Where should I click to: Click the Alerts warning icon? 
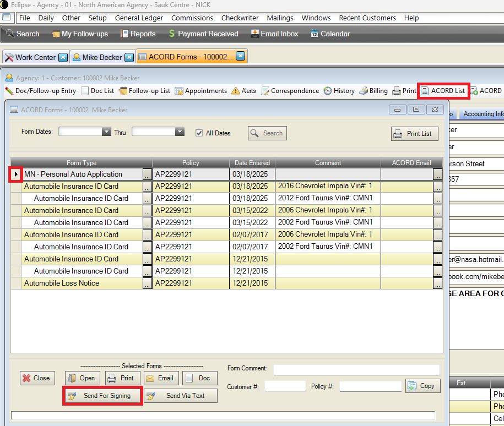235,91
